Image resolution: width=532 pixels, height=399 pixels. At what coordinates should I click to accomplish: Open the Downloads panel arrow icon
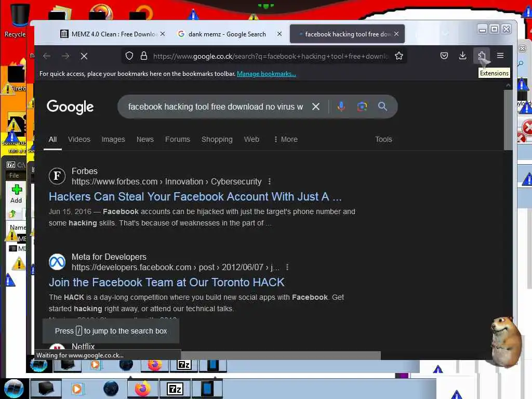462,56
